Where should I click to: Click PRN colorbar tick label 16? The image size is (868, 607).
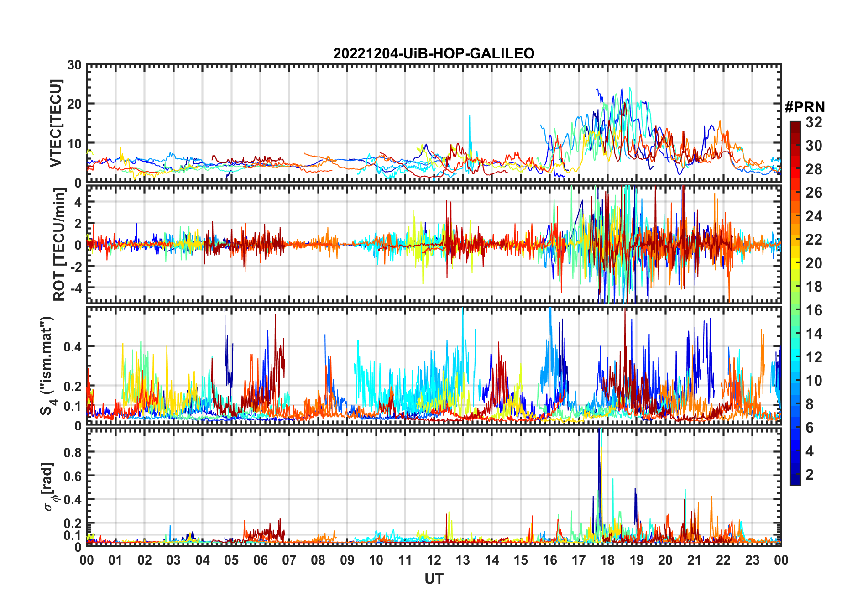(814, 310)
